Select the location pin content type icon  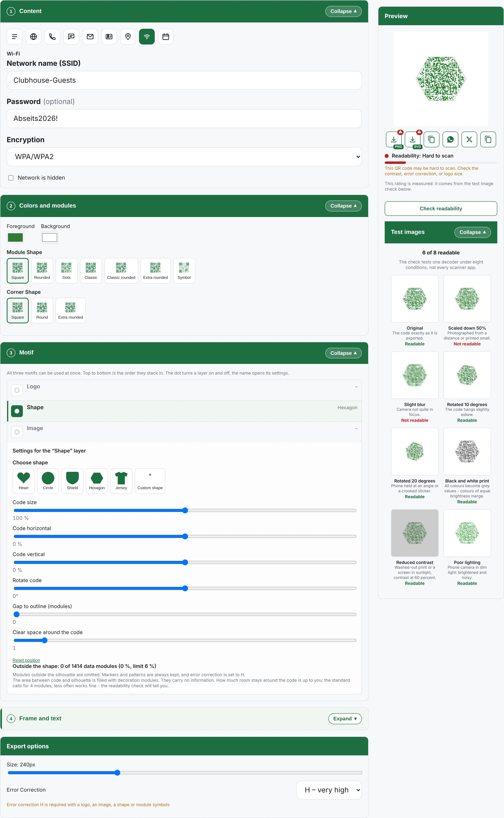tap(128, 37)
